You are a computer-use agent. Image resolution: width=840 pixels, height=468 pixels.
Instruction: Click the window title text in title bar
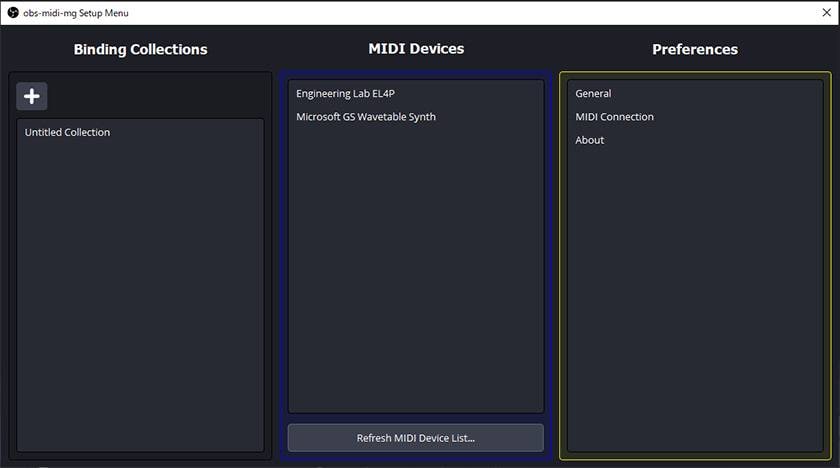[x=76, y=13]
